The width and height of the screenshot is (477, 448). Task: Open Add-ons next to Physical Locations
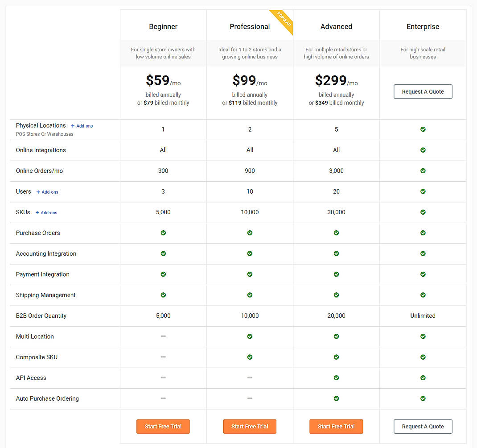82,126
